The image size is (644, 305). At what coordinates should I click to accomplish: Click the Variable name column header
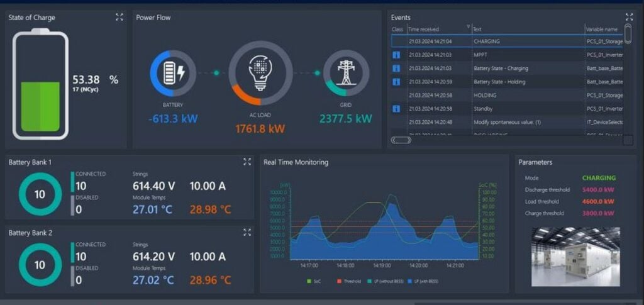click(x=601, y=30)
